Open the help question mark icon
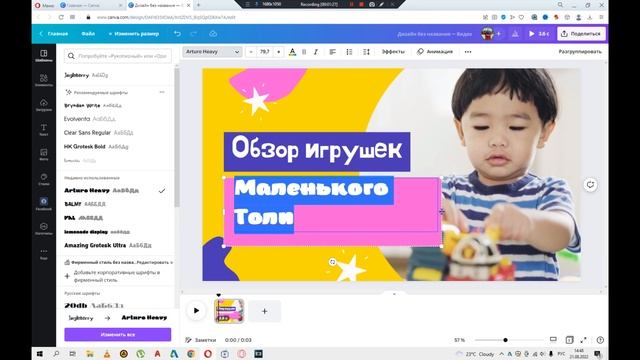Screen dimensions: 640x360 tap(600, 340)
